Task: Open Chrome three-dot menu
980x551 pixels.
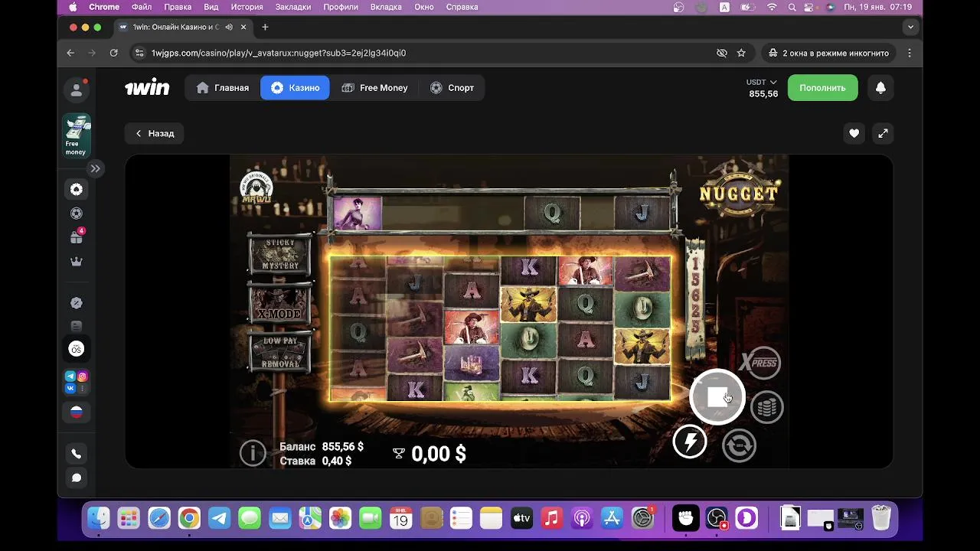Action: click(x=910, y=53)
